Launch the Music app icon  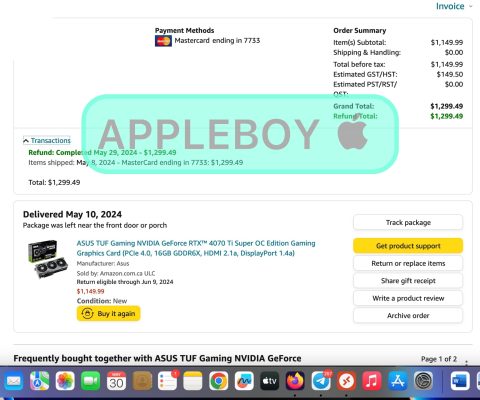coord(372,381)
